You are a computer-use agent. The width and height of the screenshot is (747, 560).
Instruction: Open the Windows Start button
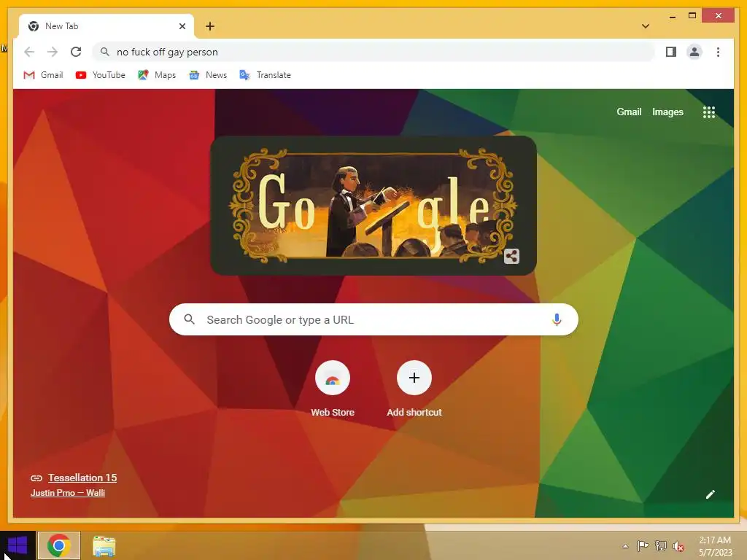click(18, 545)
